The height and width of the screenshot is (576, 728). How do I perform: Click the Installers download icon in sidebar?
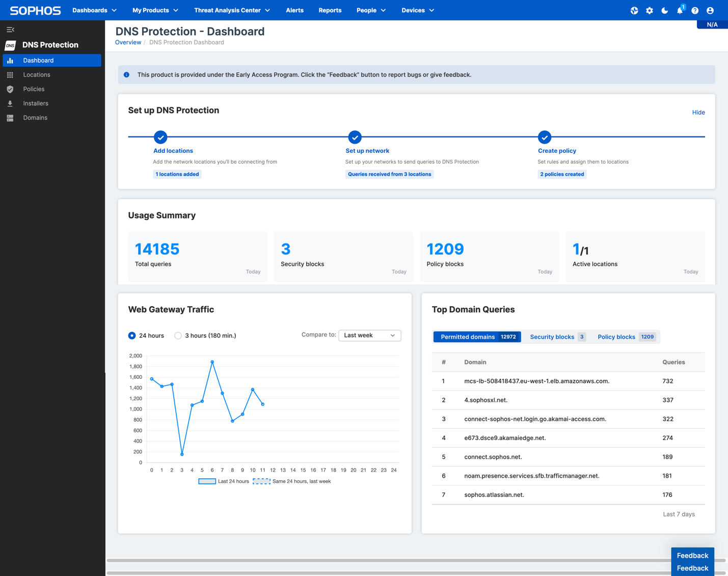10,103
